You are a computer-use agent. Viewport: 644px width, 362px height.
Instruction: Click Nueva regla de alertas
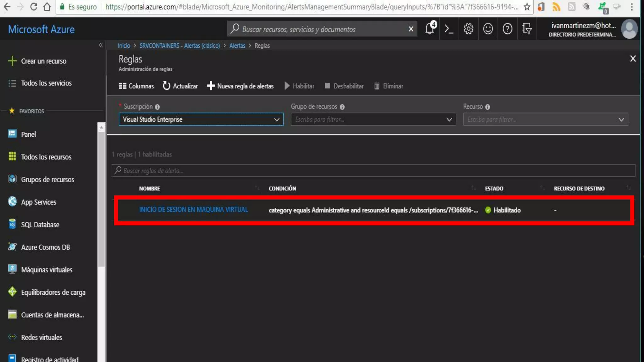[x=241, y=86]
